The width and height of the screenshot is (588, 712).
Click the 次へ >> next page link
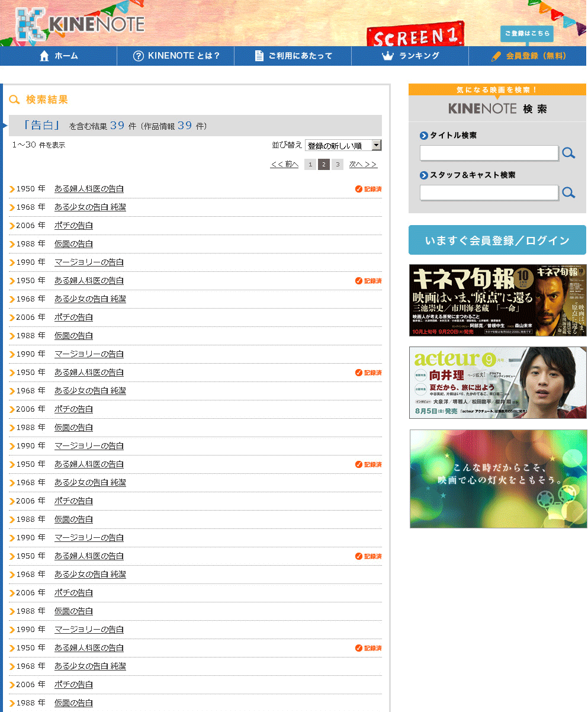tap(363, 165)
